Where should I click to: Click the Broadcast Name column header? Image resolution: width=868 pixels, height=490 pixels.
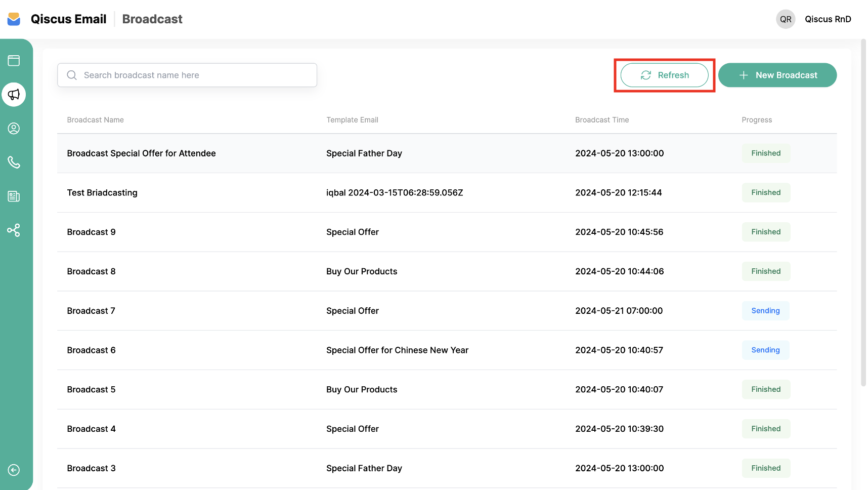95,120
